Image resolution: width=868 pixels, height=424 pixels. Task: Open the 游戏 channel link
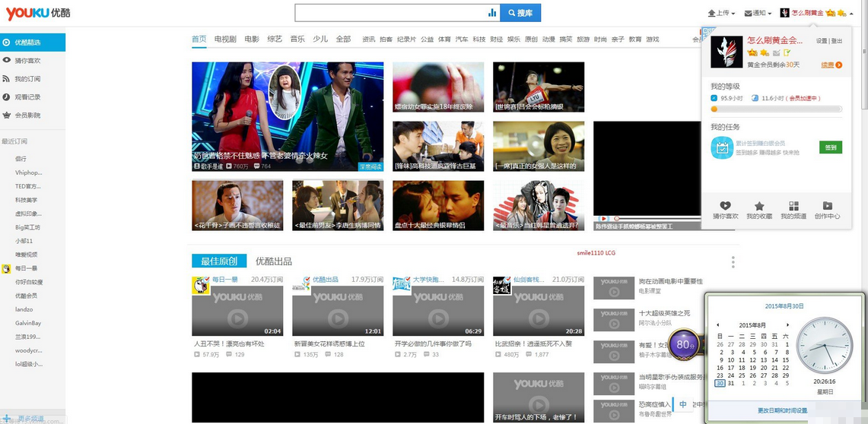(x=653, y=40)
